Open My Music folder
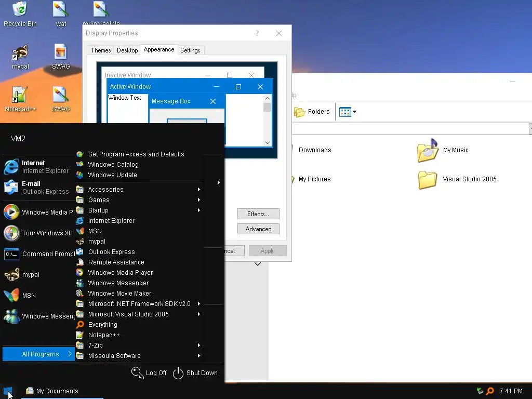The height and width of the screenshot is (399, 532). pos(443,150)
